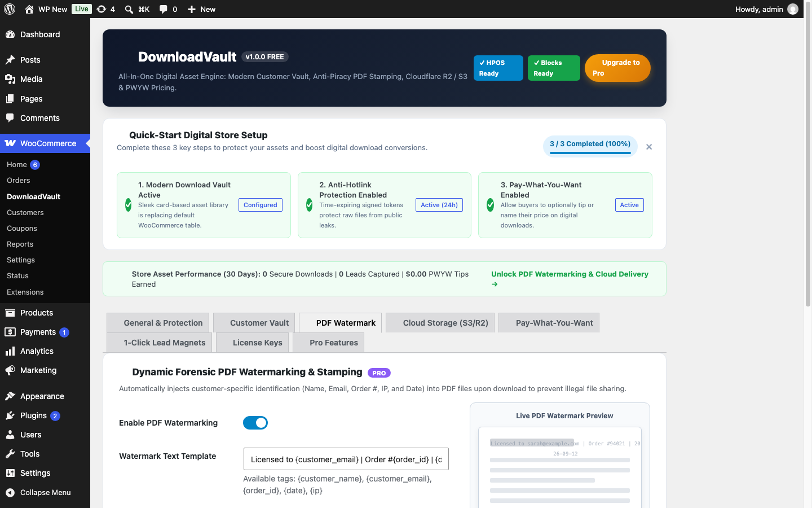Click the Users icon in the sidebar
Image resolution: width=812 pixels, height=508 pixels.
[x=10, y=435]
